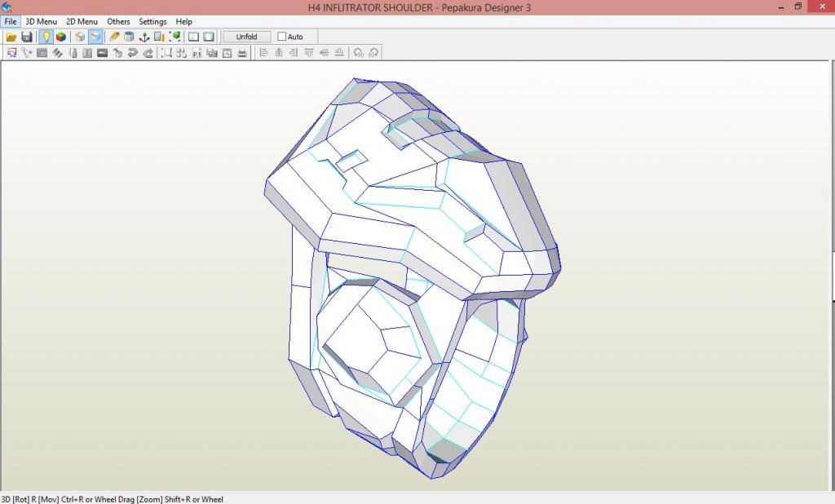
Task: Click the scissors-like join/disjoin tool icon
Action: pyautogui.click(x=27, y=53)
